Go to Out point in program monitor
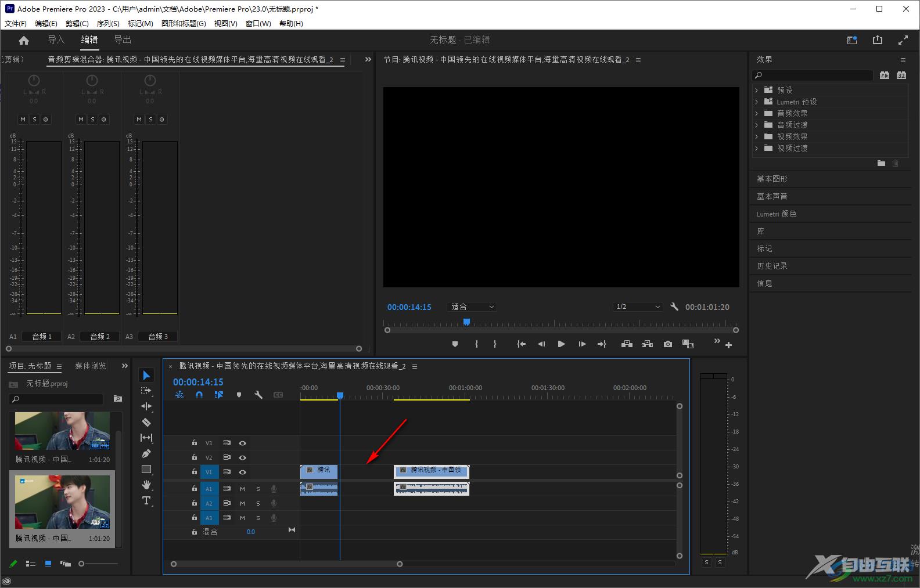 click(602, 344)
